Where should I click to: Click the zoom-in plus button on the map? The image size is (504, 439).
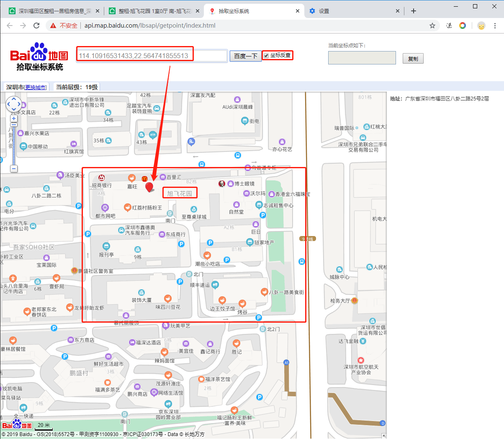coord(14,118)
